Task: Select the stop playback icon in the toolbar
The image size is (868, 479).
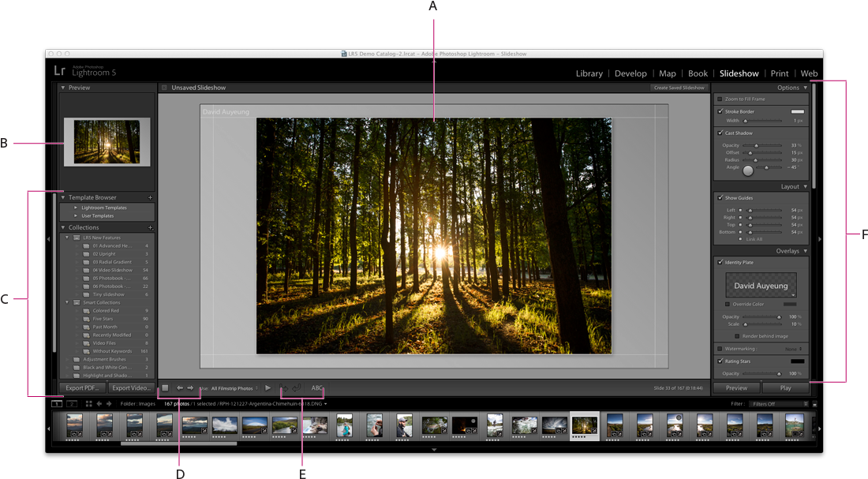Action: point(166,387)
